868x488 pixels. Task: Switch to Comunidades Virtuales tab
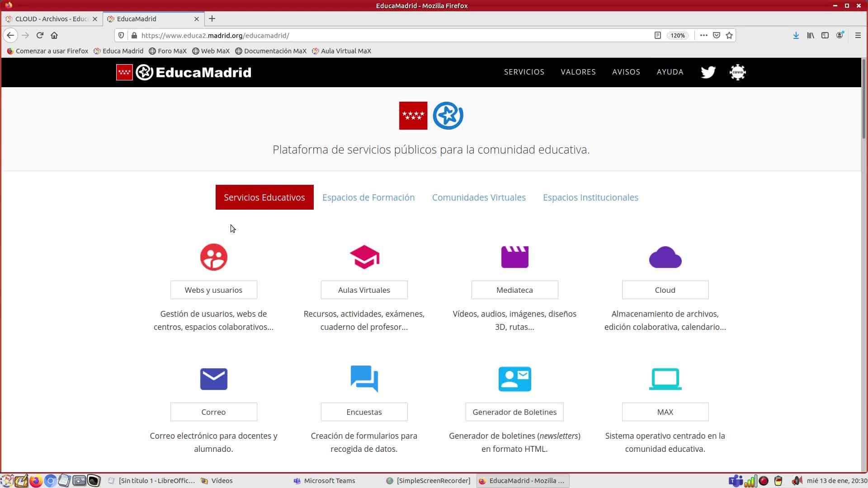click(x=478, y=197)
